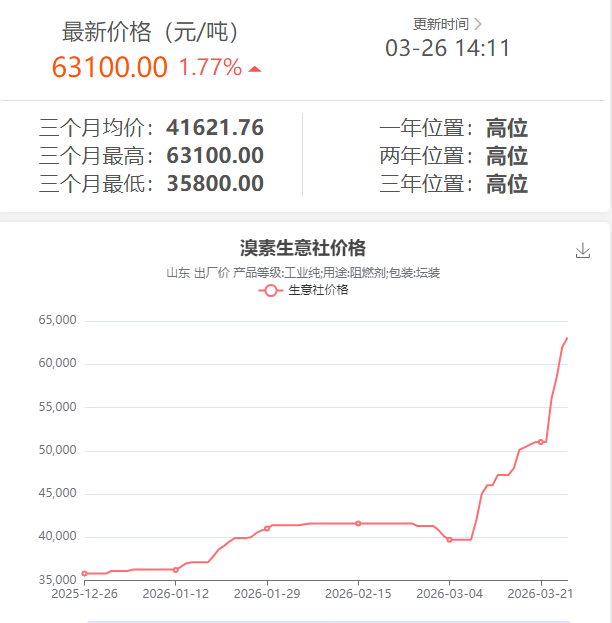Click the 1.77% change percentage
This screenshot has width=612, height=623.
(210, 68)
